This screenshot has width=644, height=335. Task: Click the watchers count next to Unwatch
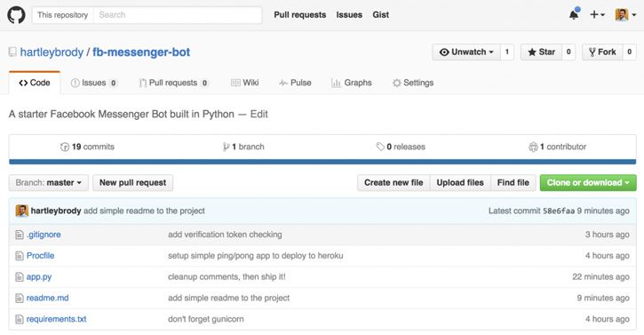(x=507, y=52)
